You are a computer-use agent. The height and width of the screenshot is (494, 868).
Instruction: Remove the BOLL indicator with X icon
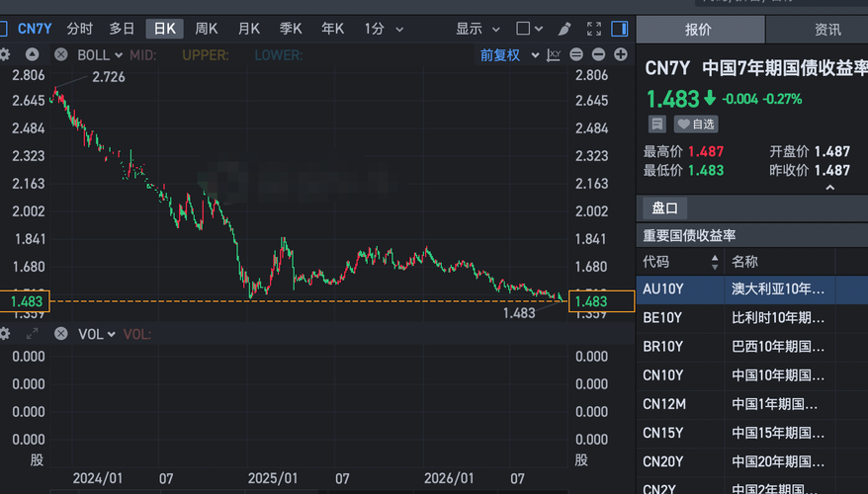pyautogui.click(x=61, y=54)
